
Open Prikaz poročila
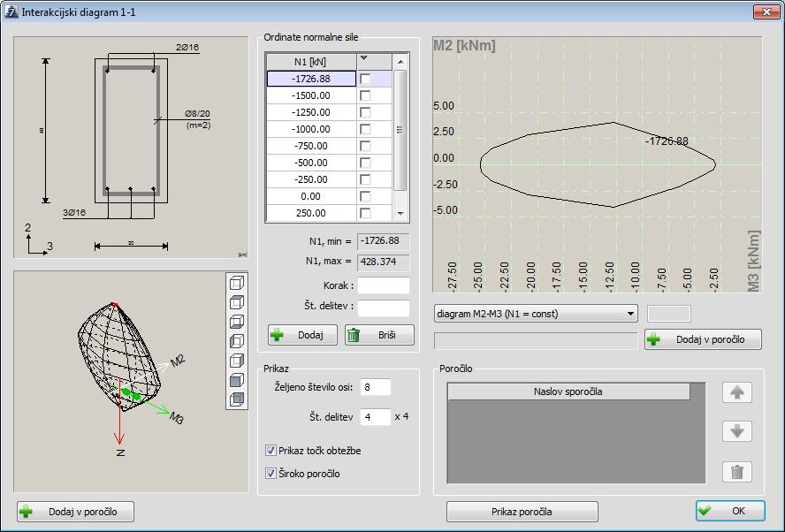coord(522,512)
